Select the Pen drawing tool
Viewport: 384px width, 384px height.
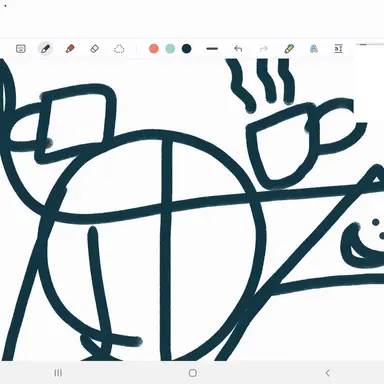pos(45,49)
